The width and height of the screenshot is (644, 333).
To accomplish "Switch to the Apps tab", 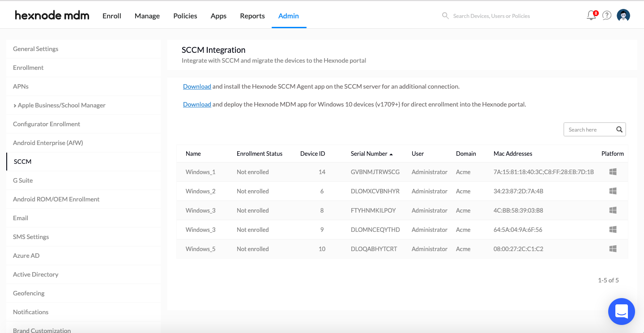I will [218, 16].
